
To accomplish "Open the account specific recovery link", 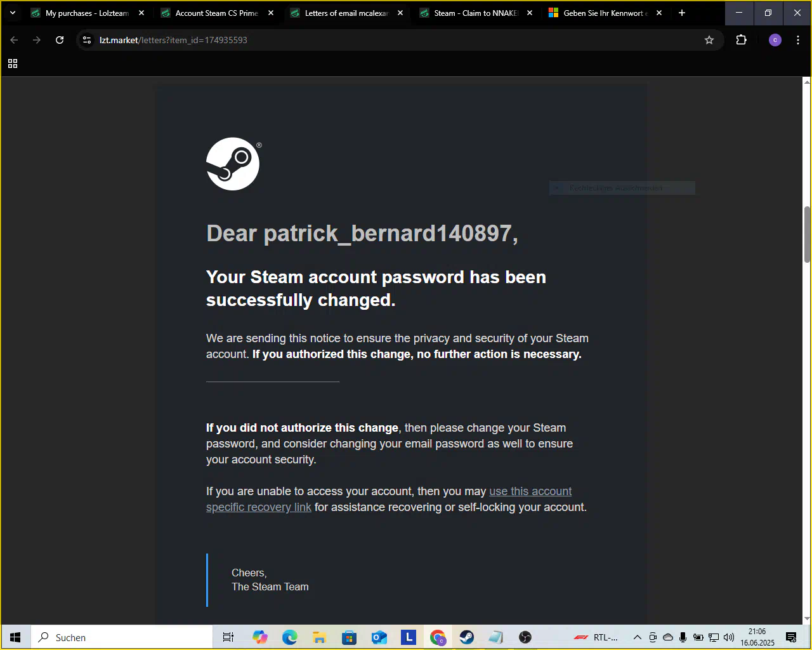I will point(389,499).
